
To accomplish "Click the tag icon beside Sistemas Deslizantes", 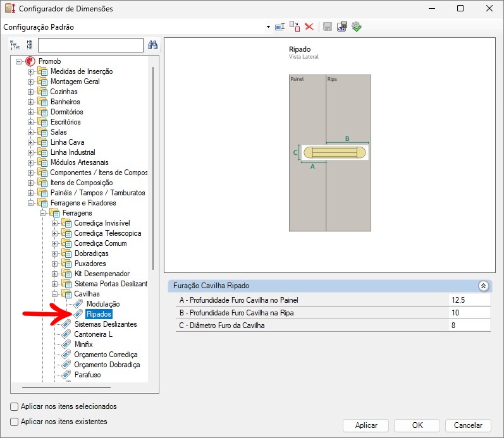I will pos(66,324).
